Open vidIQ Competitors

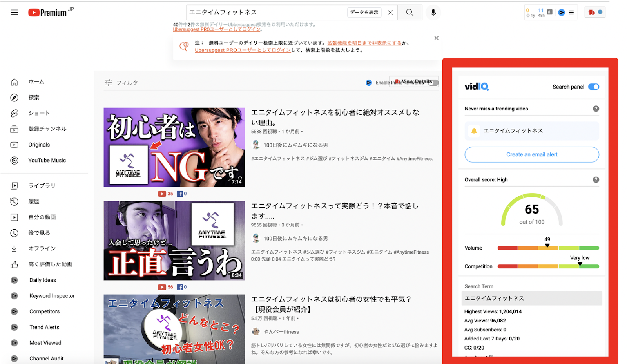[45, 311]
